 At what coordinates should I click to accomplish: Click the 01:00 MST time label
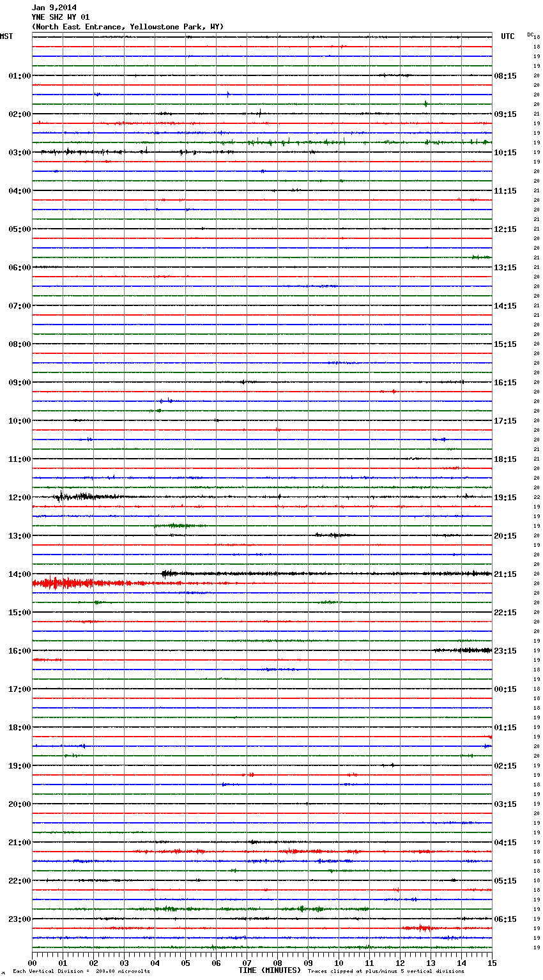coord(20,76)
